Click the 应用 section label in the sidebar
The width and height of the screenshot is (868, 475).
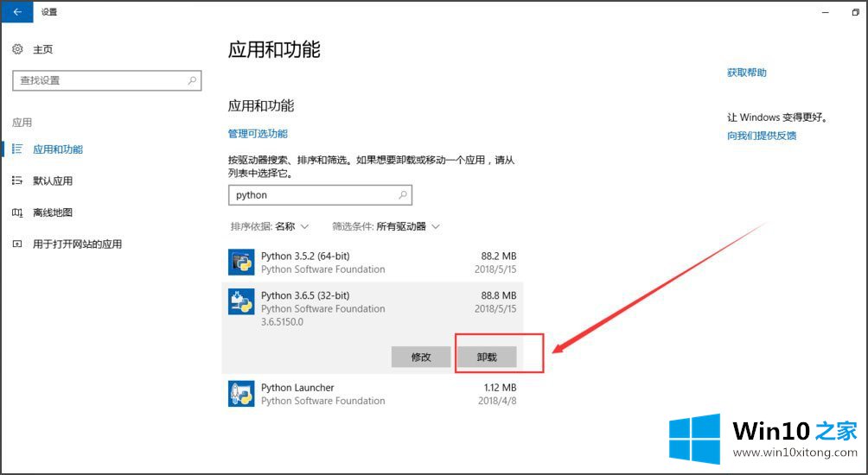click(x=22, y=123)
